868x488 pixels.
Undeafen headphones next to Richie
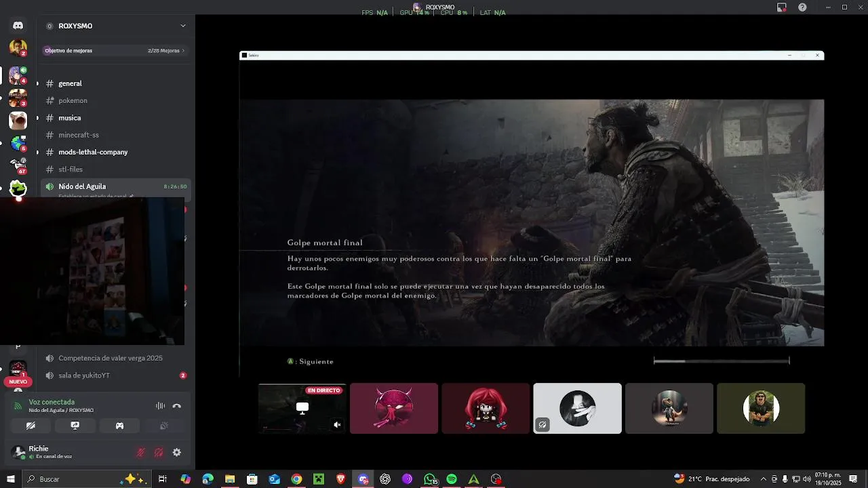coord(159,452)
